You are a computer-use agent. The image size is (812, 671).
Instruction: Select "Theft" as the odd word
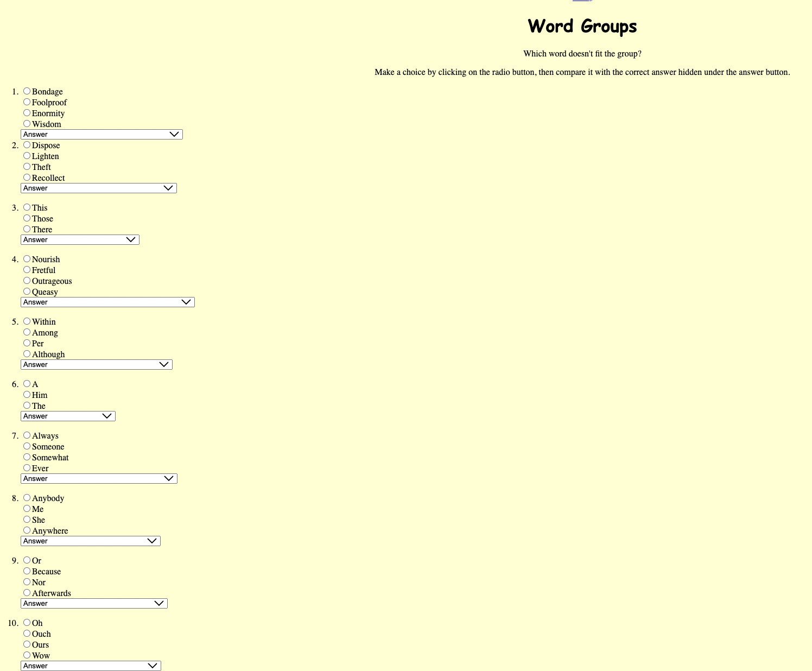(x=27, y=166)
